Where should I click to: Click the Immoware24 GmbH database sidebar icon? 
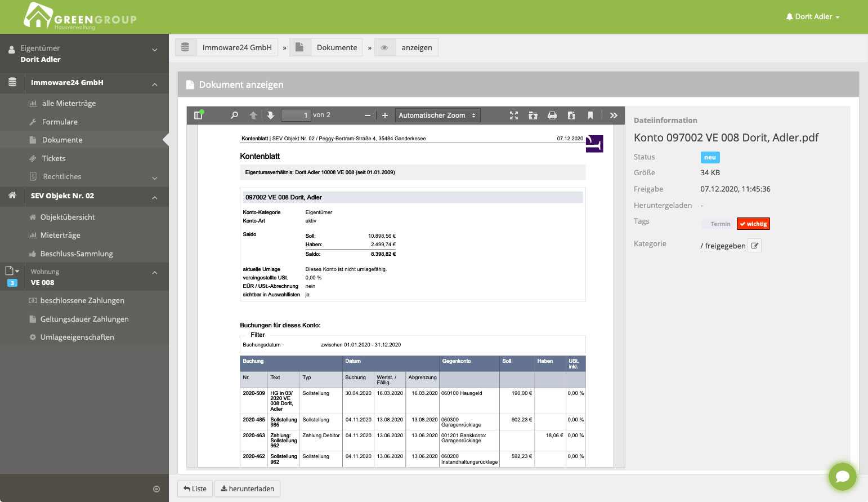(12, 83)
